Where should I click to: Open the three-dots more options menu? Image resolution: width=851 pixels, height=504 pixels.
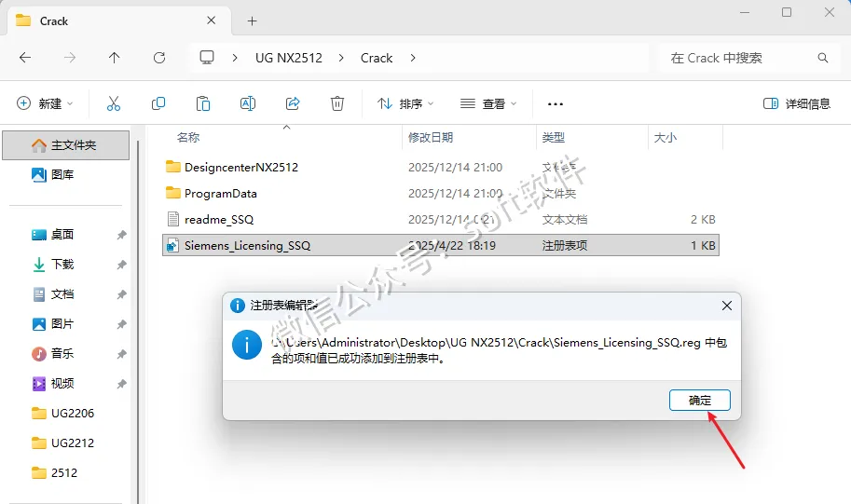click(x=556, y=103)
